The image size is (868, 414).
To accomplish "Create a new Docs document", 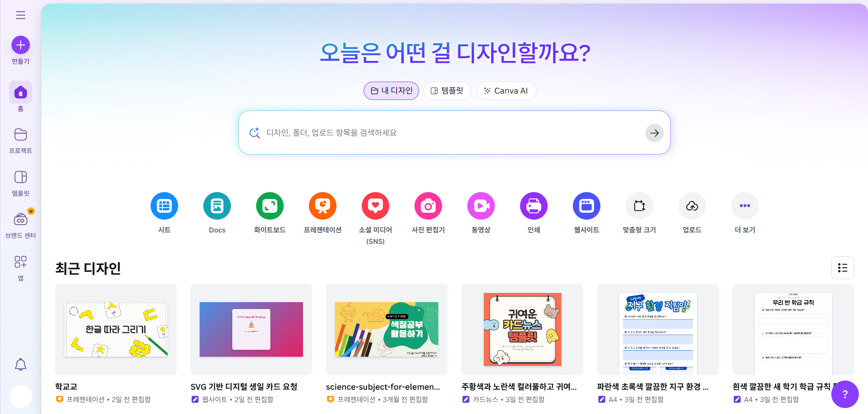I will tap(217, 206).
